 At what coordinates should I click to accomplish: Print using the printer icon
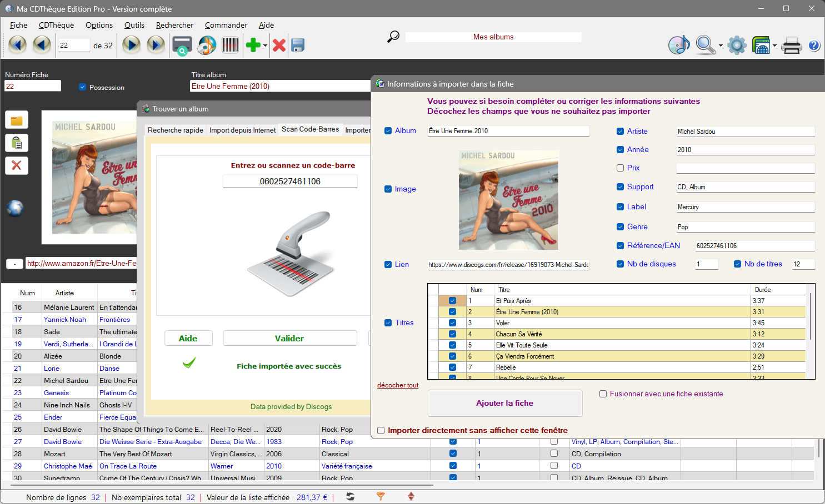(791, 45)
